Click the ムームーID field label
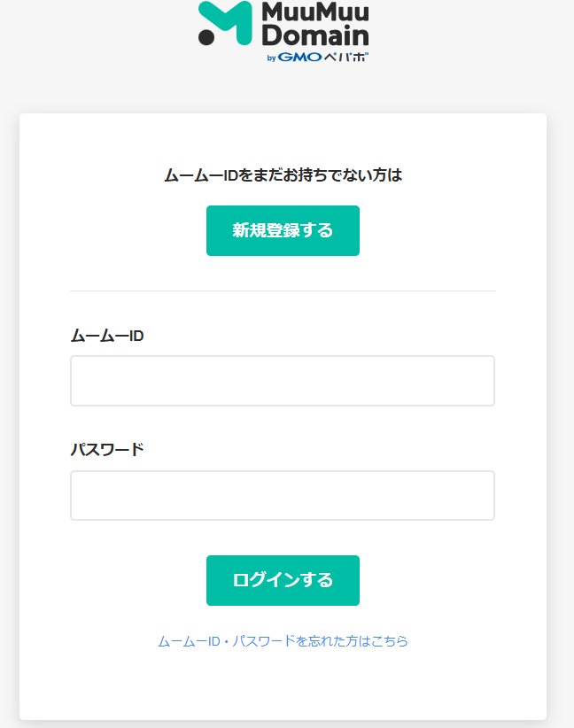The width and height of the screenshot is (574, 728). 107,336
